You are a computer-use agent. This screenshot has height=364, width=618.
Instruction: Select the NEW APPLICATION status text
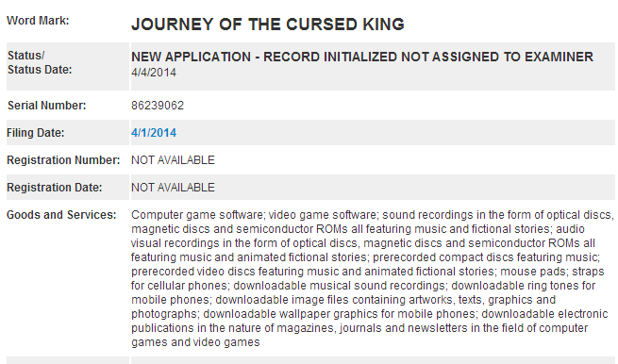pos(361,57)
